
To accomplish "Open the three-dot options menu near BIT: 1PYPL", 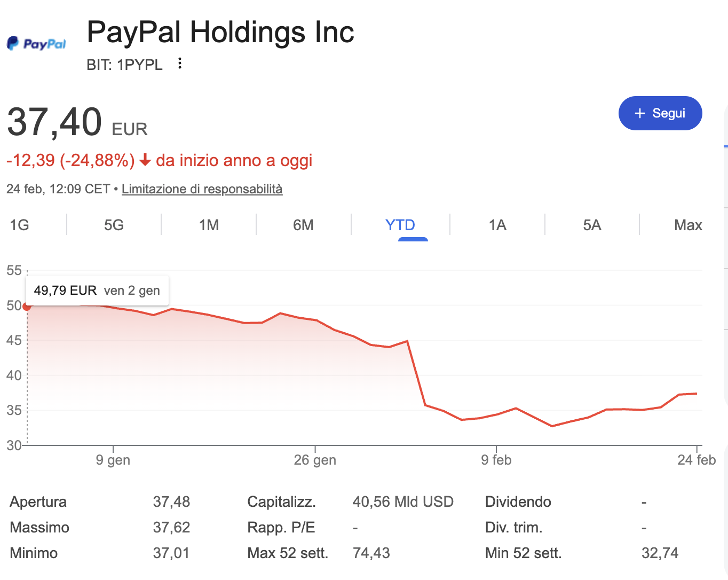I will click(179, 63).
